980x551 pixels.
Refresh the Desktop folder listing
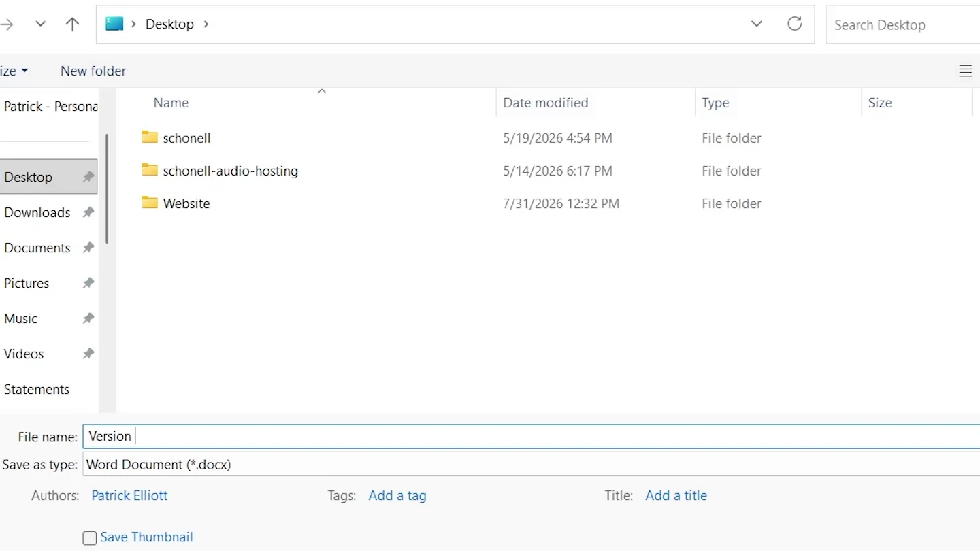click(794, 24)
